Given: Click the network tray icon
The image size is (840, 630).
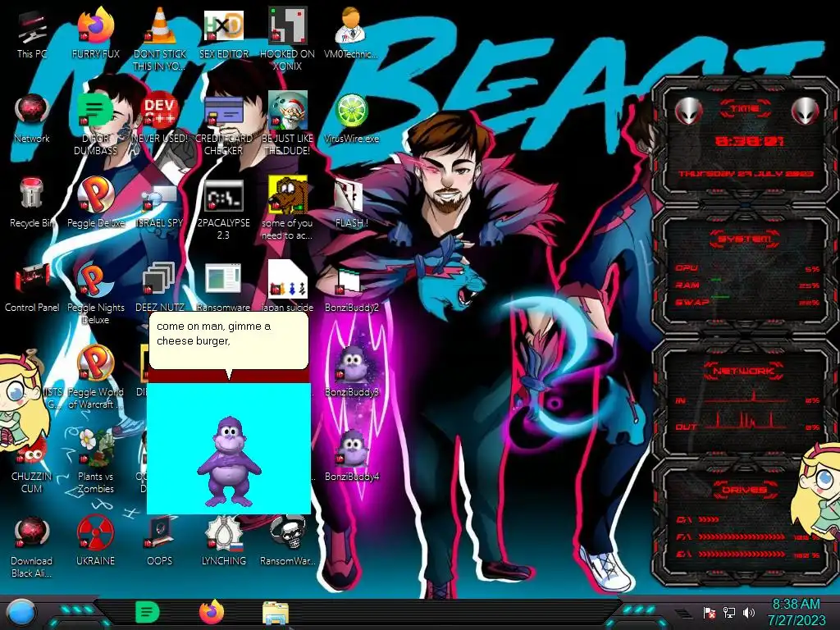Looking at the screenshot, I should [x=729, y=612].
